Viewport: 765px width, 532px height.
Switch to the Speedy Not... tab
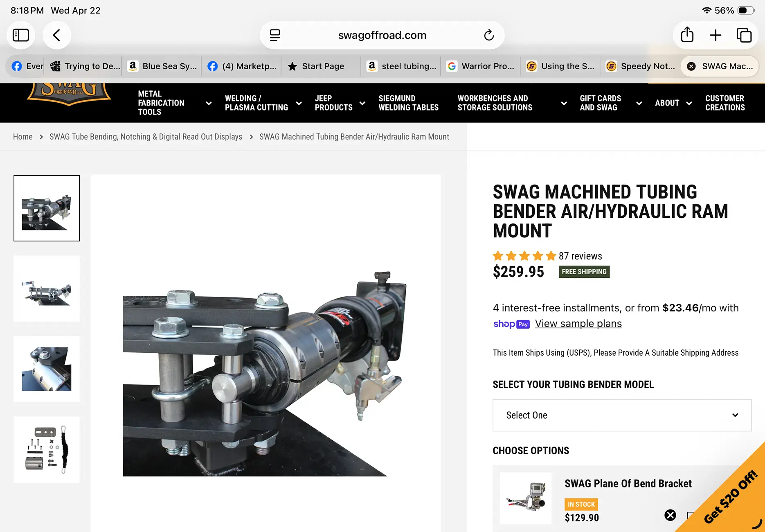click(x=641, y=66)
